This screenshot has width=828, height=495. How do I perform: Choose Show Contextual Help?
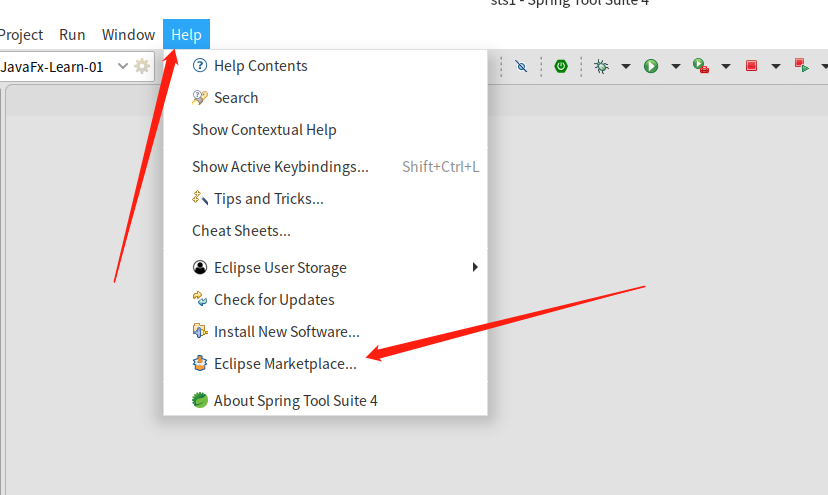264,130
